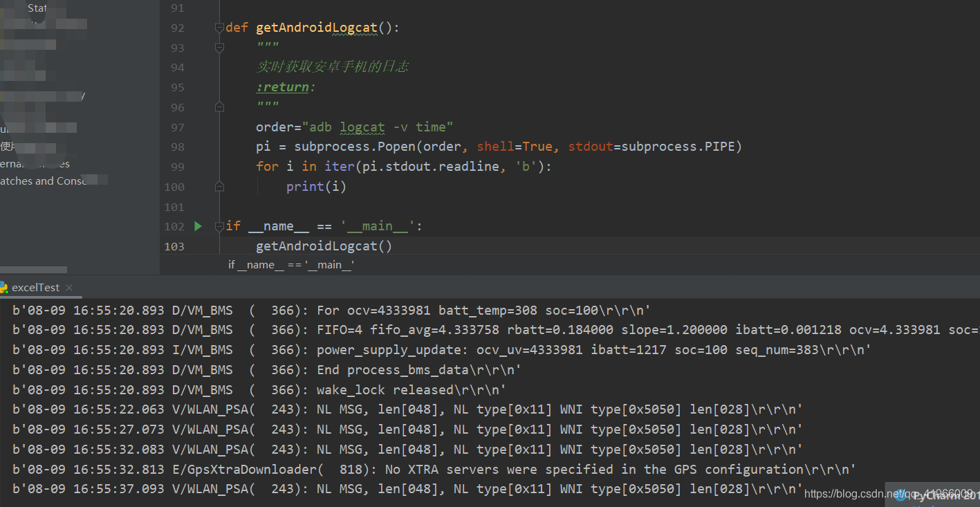
Task: Collapse the docstring fold marker at line 93
Action: (x=219, y=48)
